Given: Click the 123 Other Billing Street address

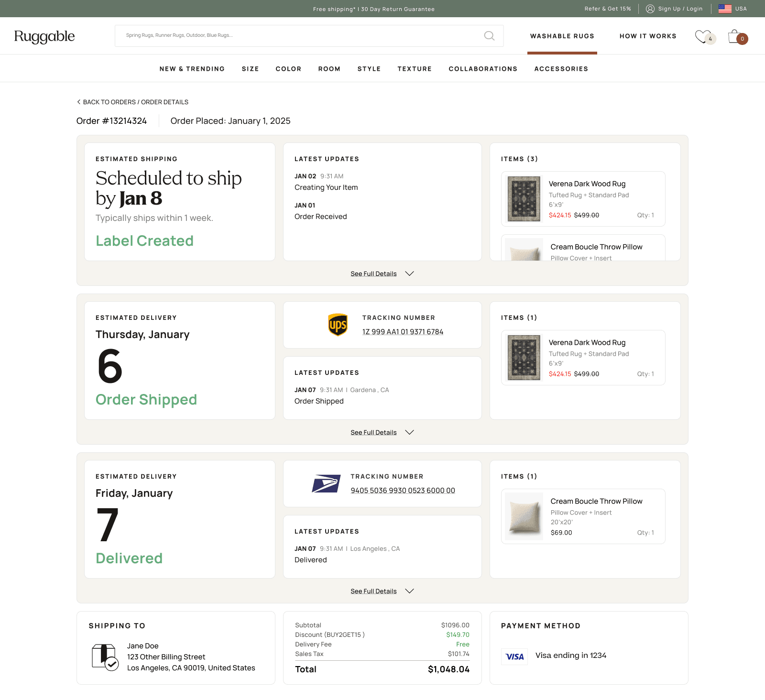Looking at the screenshot, I should 166,657.
